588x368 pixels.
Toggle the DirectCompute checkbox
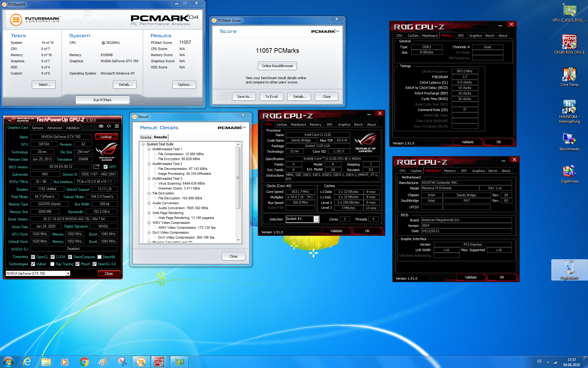point(70,257)
